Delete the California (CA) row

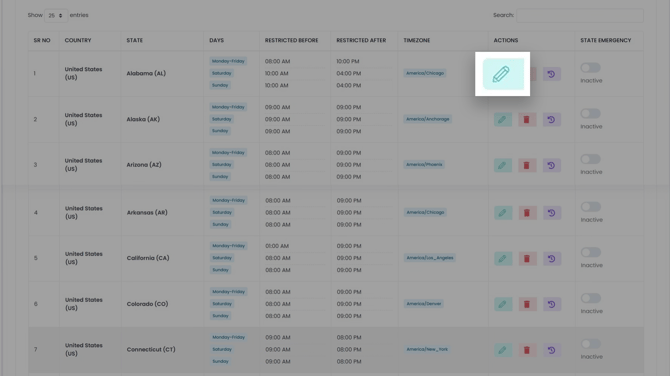coord(527,258)
